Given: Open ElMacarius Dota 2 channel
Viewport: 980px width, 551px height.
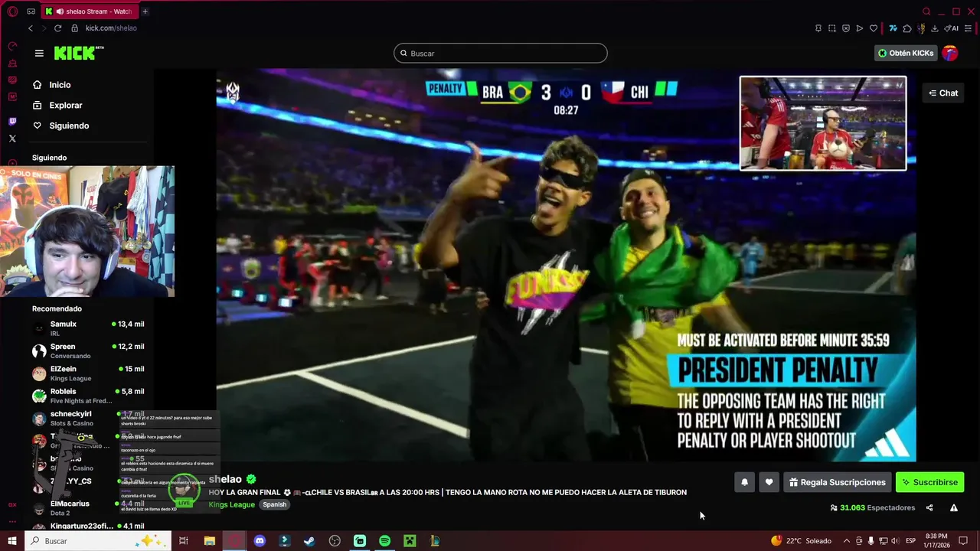Looking at the screenshot, I should pos(88,507).
